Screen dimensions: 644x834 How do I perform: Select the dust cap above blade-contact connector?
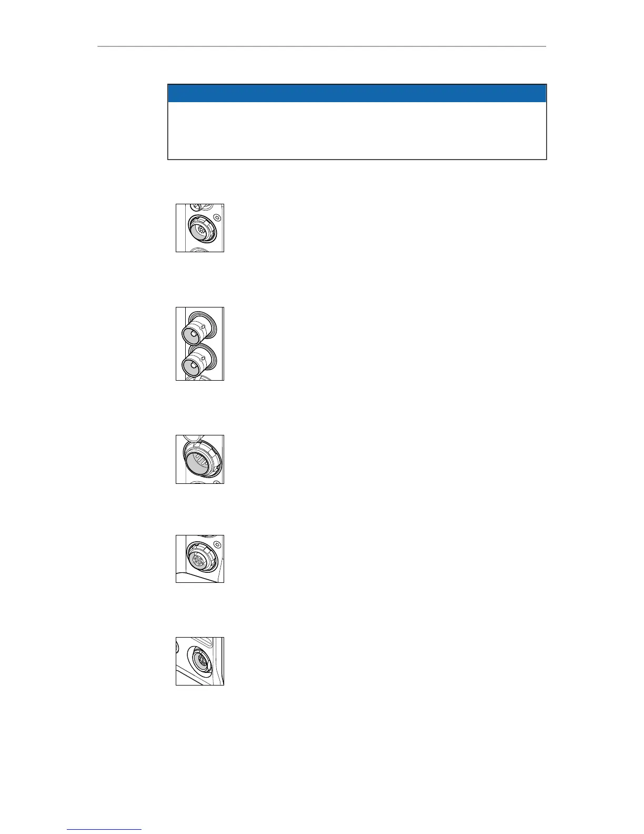194,439
